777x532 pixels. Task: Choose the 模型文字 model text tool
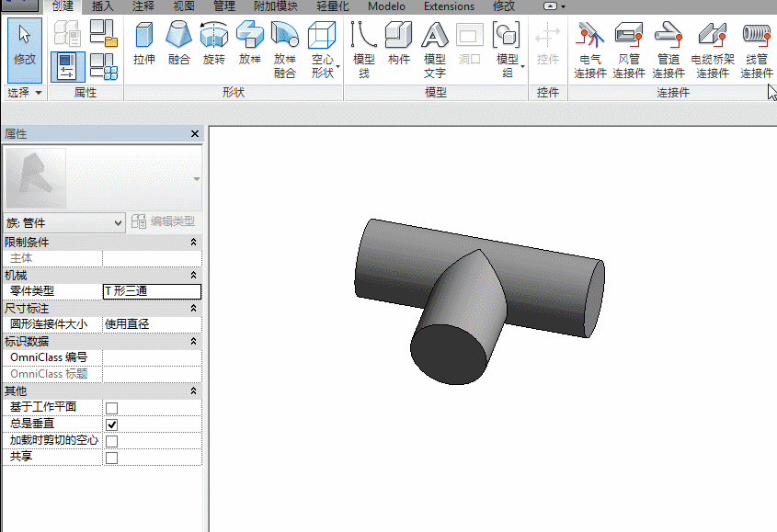point(435,50)
